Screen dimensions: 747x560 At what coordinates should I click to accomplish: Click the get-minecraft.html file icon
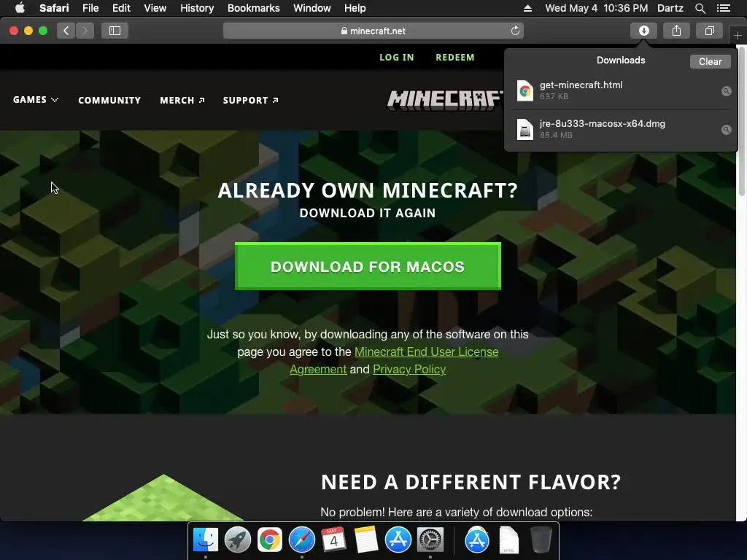coord(525,90)
